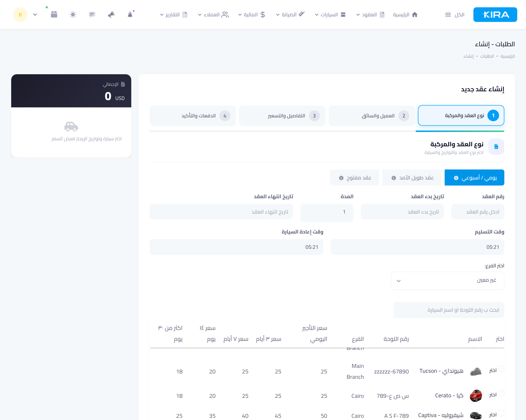Screen dimensions: 526x420
Task: Click the reports file icon
Action: (185, 15)
